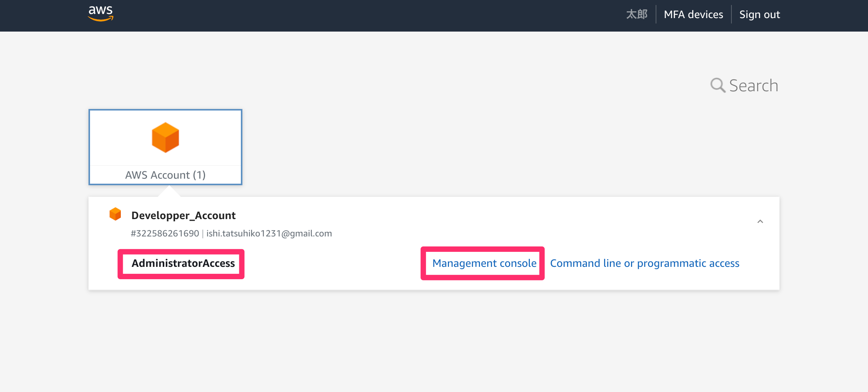Open Command line or programmatic access
Image resolution: width=868 pixels, height=392 pixels.
(x=645, y=263)
